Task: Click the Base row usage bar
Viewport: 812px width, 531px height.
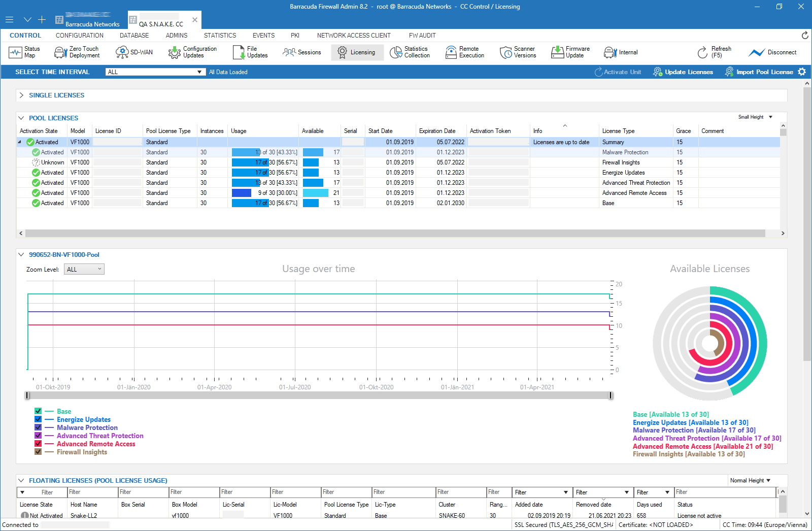Action: coord(264,203)
